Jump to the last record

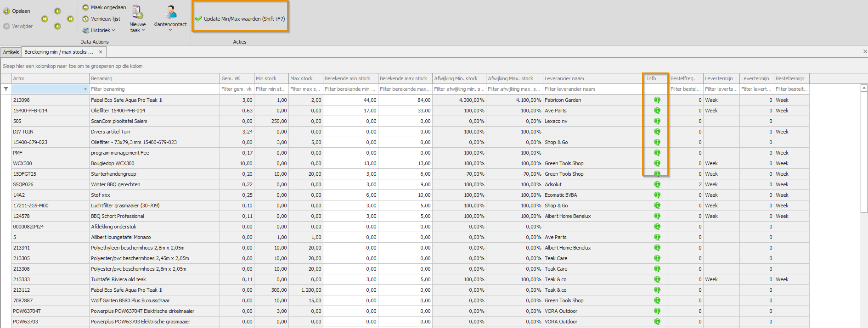click(x=70, y=19)
